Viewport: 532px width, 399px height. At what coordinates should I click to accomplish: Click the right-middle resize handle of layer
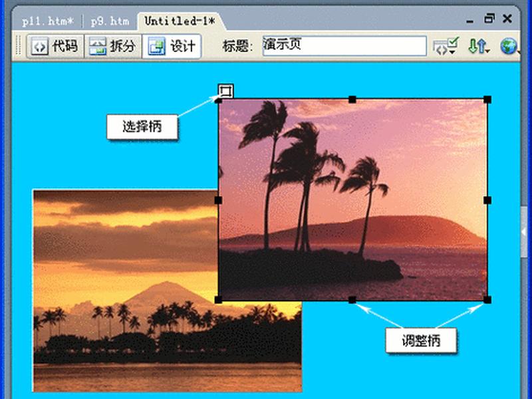click(x=487, y=200)
